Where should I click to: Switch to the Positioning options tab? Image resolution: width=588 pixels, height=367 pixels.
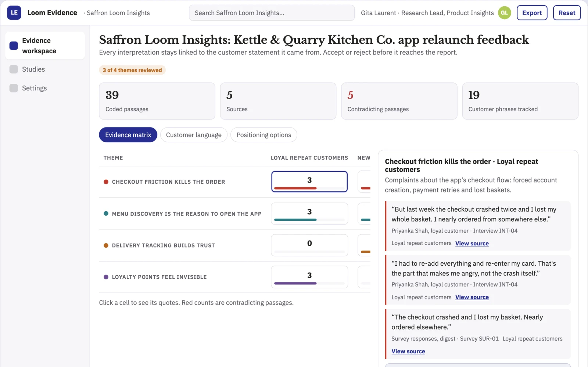(x=263, y=135)
